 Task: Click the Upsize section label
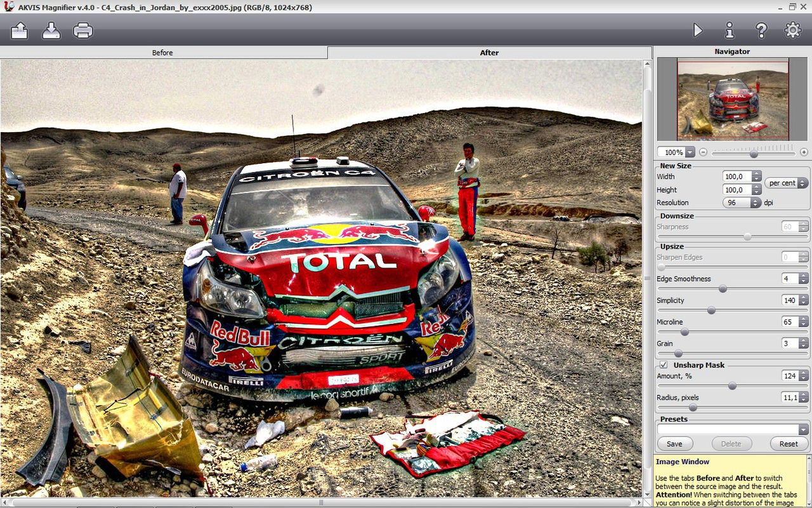tap(672, 246)
